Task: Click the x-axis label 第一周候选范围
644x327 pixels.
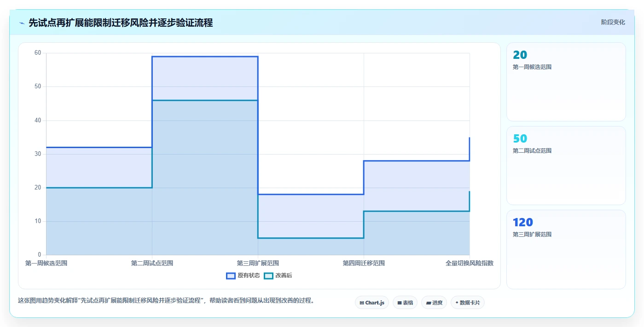Action: pos(46,263)
